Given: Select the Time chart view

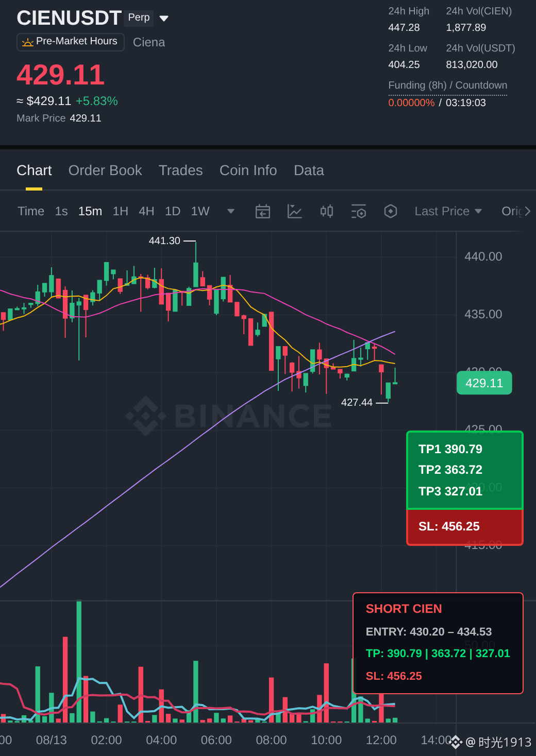Looking at the screenshot, I should coord(31,211).
